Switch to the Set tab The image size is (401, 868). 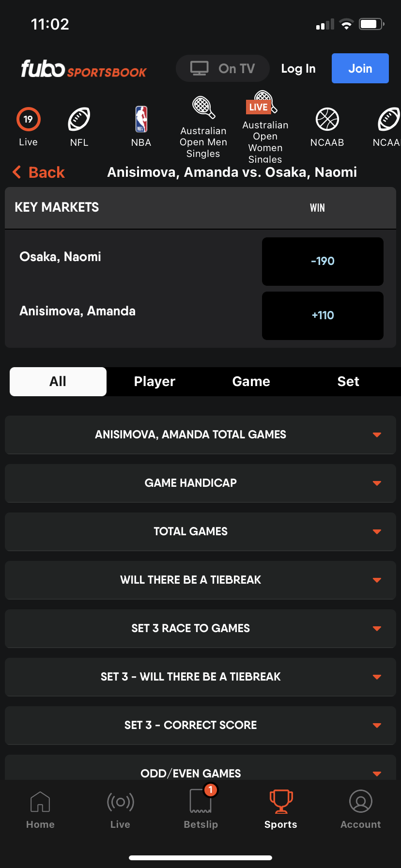click(348, 382)
